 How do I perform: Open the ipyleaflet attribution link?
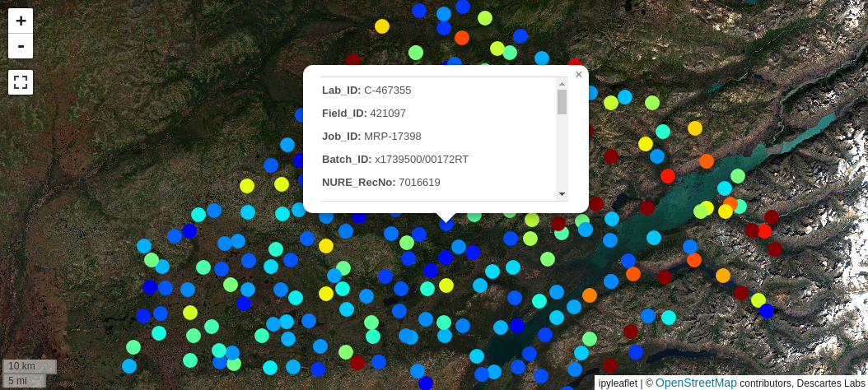(x=618, y=383)
